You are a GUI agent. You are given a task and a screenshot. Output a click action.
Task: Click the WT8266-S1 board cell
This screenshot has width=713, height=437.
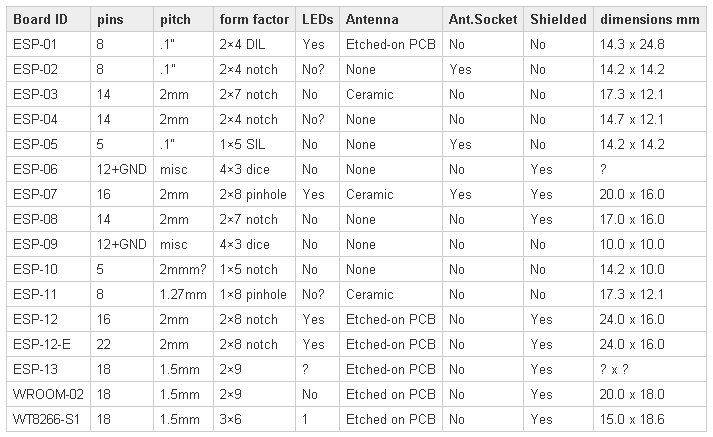pos(49,419)
